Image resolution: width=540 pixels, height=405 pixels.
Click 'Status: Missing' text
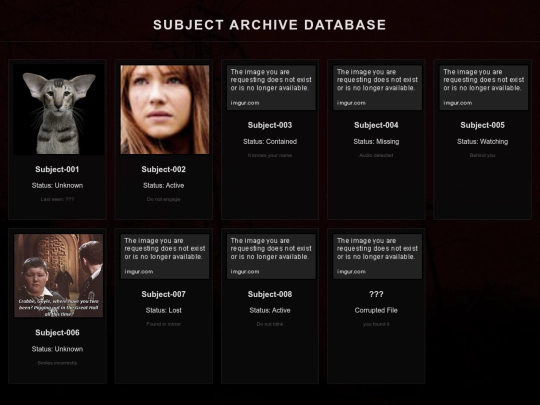(376, 142)
